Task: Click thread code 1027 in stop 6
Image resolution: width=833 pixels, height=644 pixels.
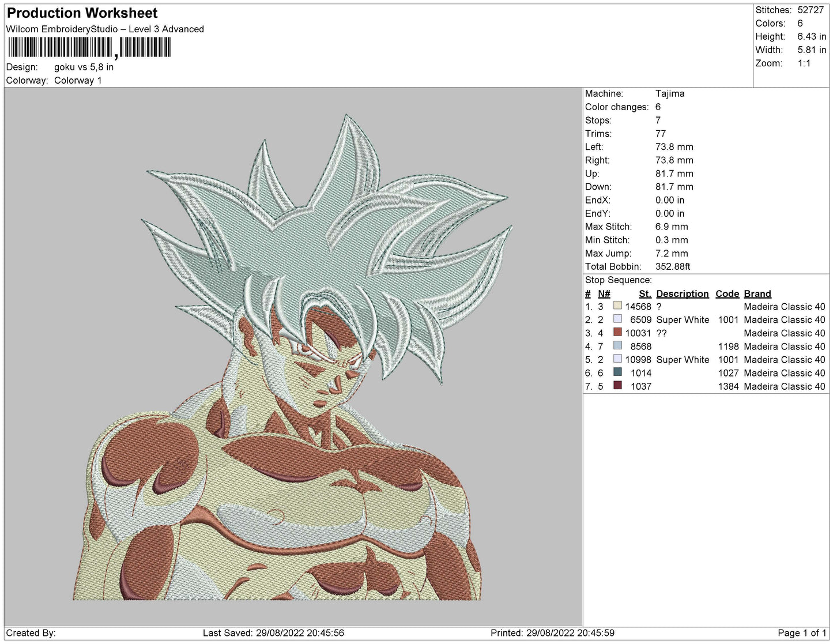Action: 729,373
